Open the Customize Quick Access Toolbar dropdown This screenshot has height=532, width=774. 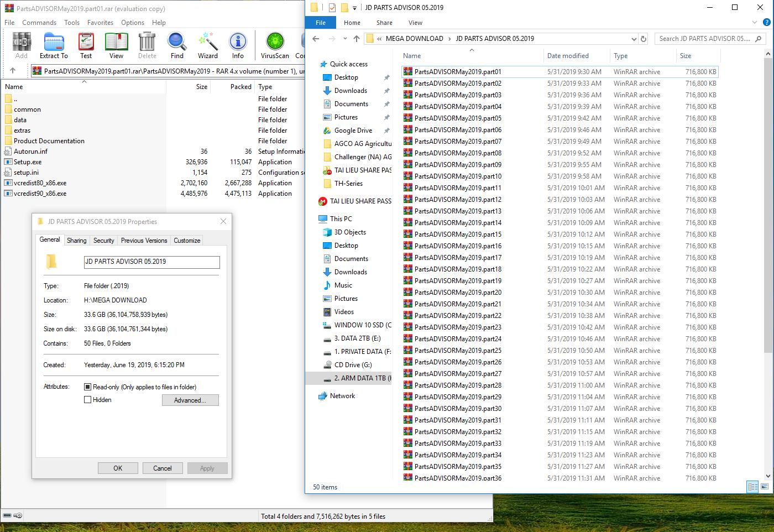point(354,8)
